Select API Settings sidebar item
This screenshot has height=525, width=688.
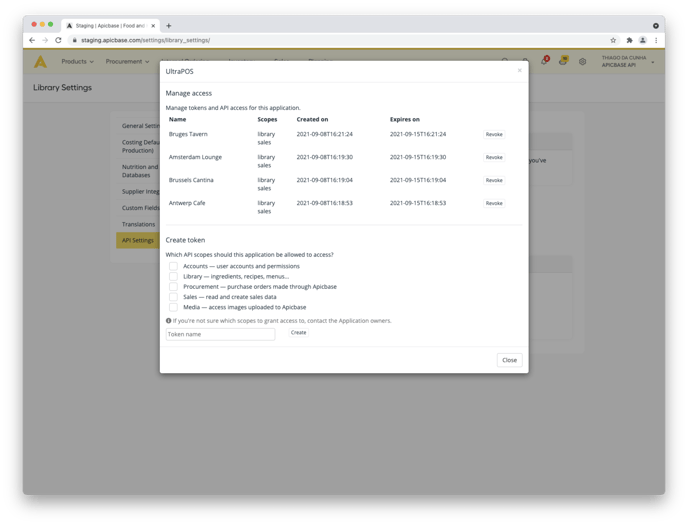(x=138, y=240)
